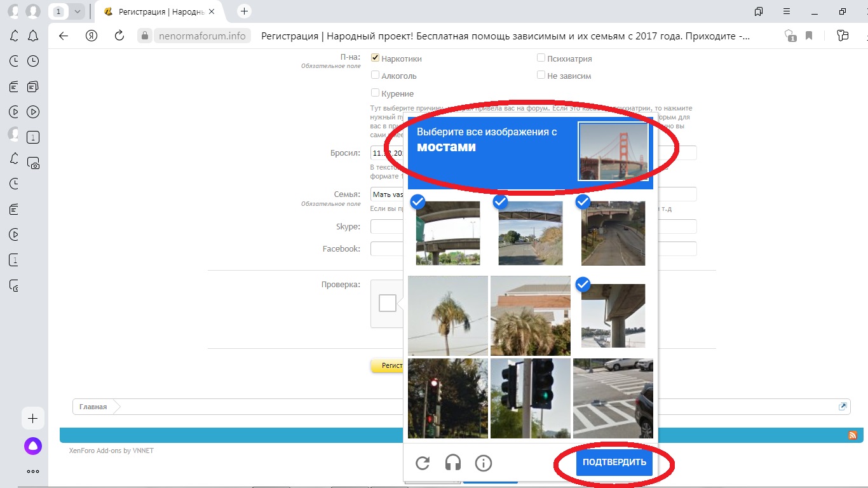Open the Yandex home button in the toolbar
The height and width of the screenshot is (488, 868).
92,36
